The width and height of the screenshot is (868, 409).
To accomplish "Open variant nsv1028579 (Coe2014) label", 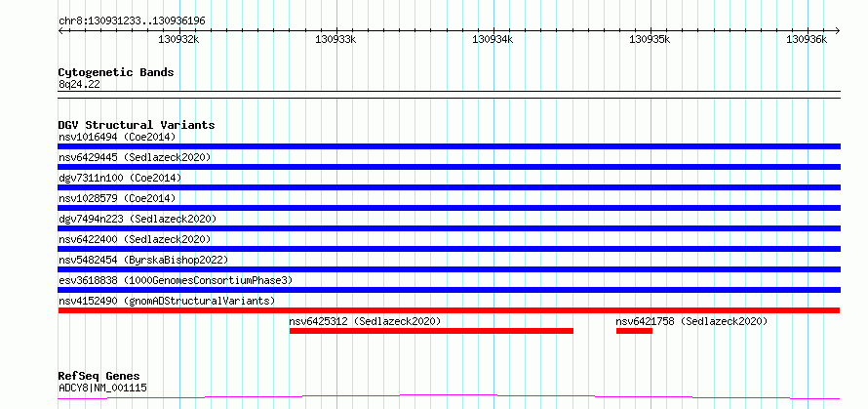I will point(117,198).
